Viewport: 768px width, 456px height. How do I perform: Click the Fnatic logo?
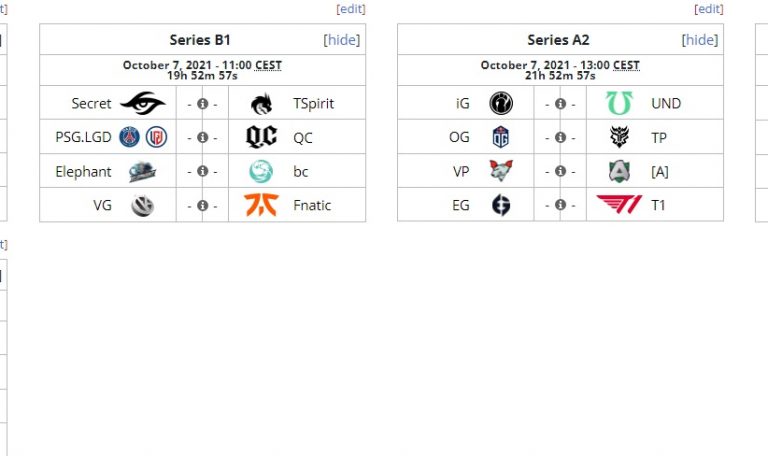[x=261, y=205]
